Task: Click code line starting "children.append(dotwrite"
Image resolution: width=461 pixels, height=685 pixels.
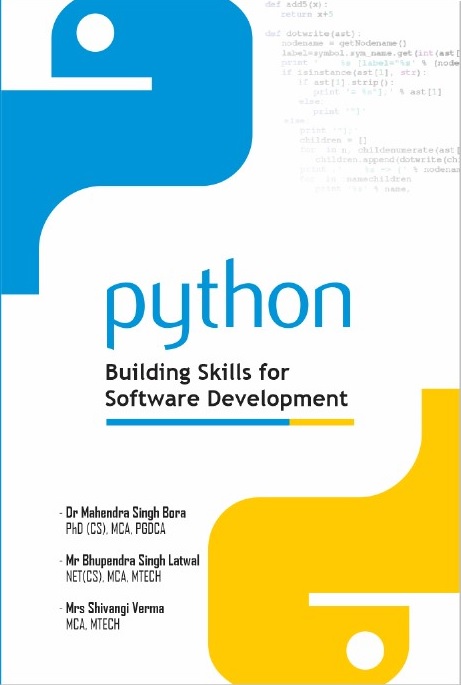Action: 388,159
